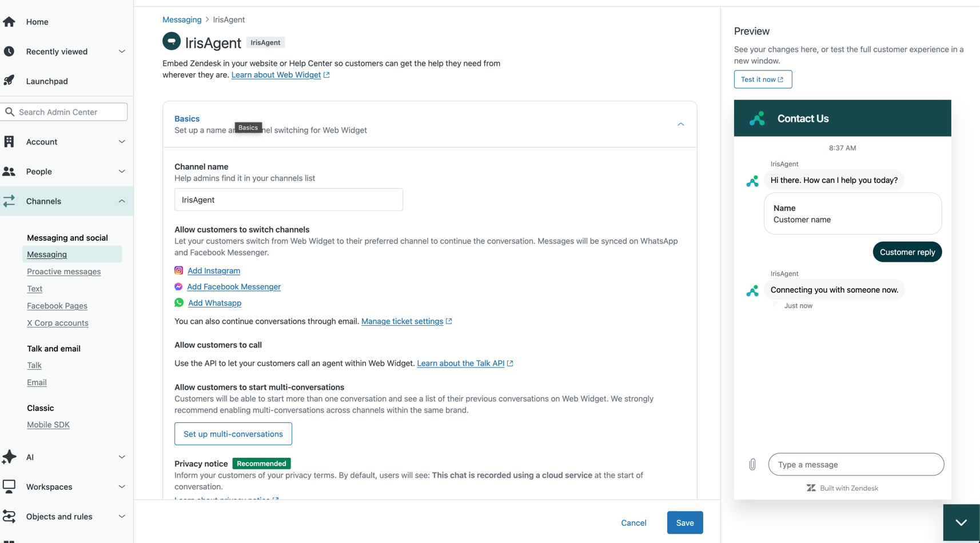Click the paperclip attachment icon in preview chat
This screenshot has height=543, width=980.
[x=752, y=464]
